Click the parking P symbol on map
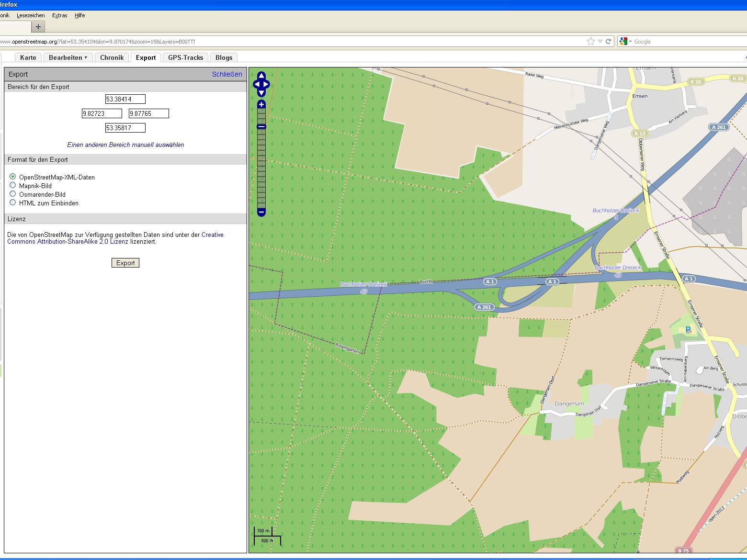Screen dimensions: 747x560 click(689, 329)
